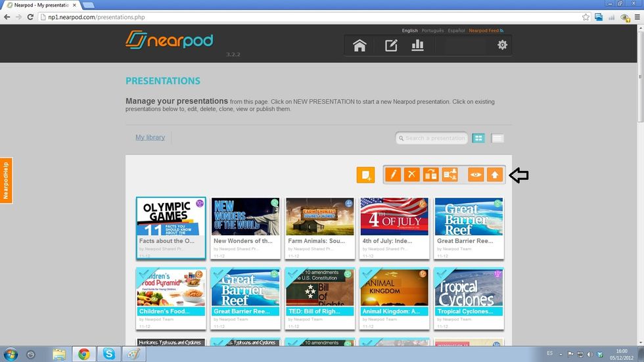Switch to list view layout
644x362 pixels.
click(x=497, y=138)
